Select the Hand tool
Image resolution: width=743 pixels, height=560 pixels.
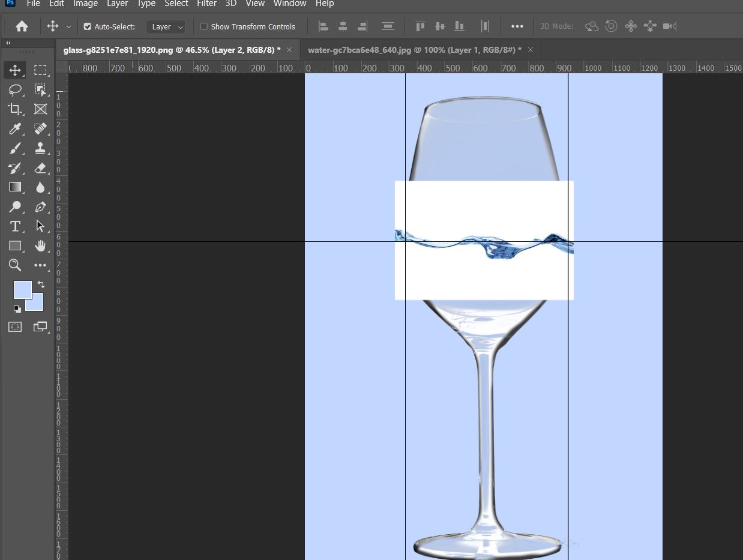[x=40, y=245]
